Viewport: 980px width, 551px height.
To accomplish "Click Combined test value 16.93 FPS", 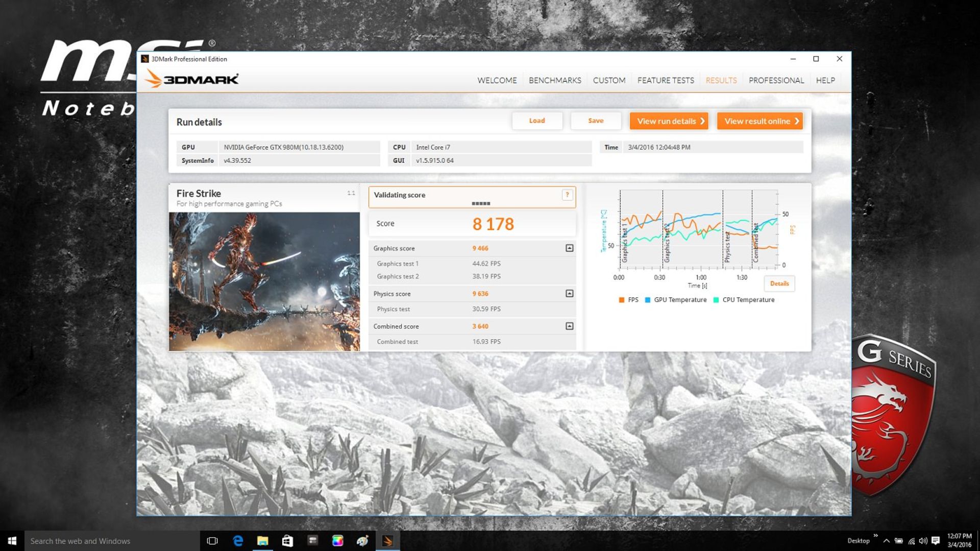I will (486, 342).
